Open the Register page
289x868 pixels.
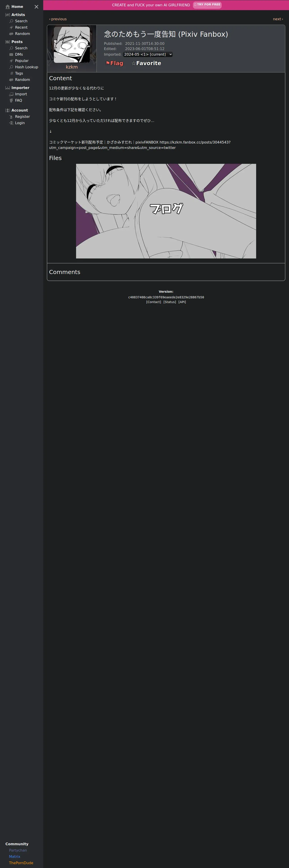point(23,116)
